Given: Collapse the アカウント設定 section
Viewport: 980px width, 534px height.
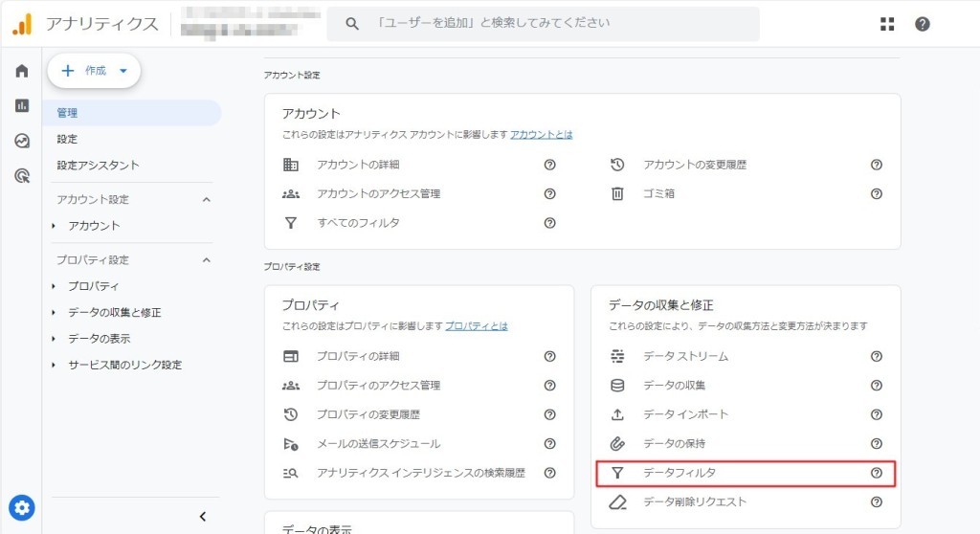Looking at the screenshot, I should 206,200.
